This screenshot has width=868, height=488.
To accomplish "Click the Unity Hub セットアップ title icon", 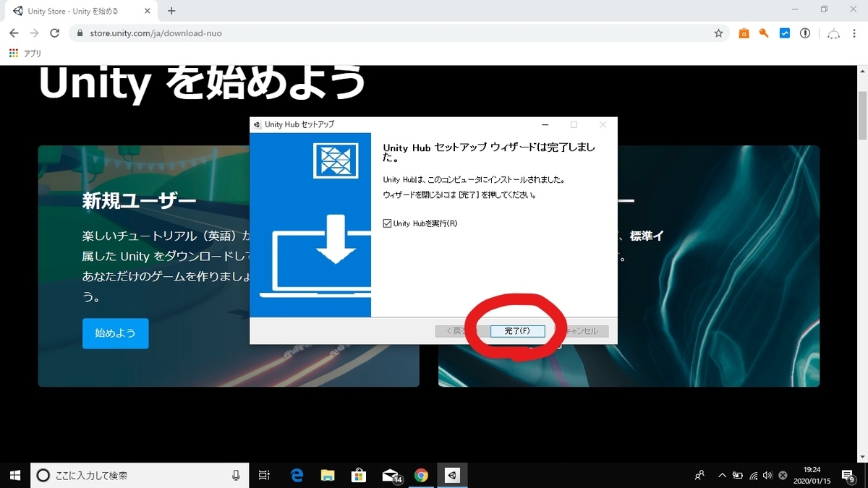I will (x=257, y=124).
